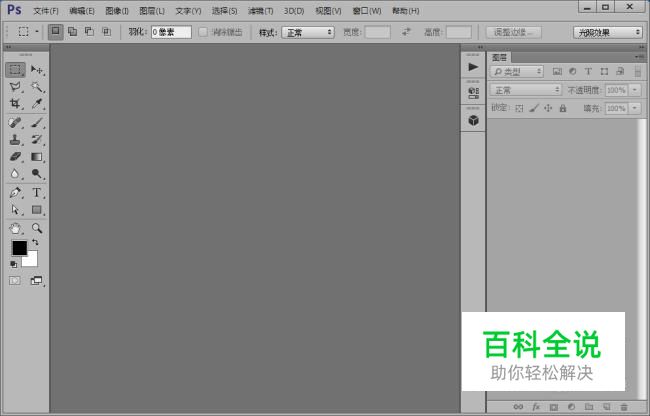Image resolution: width=650 pixels, height=416 pixels.
Task: Open the layer filter type dropdown
Action: [x=517, y=72]
